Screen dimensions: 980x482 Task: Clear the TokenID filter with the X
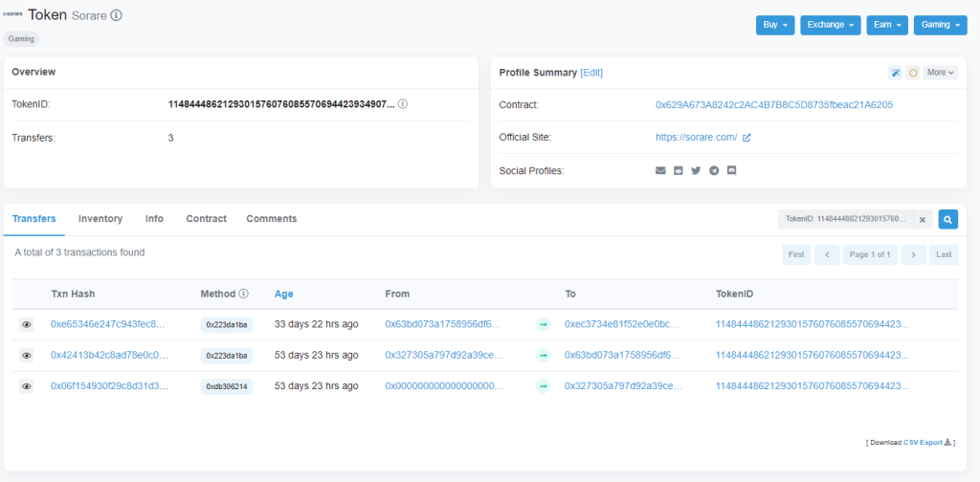[923, 220]
